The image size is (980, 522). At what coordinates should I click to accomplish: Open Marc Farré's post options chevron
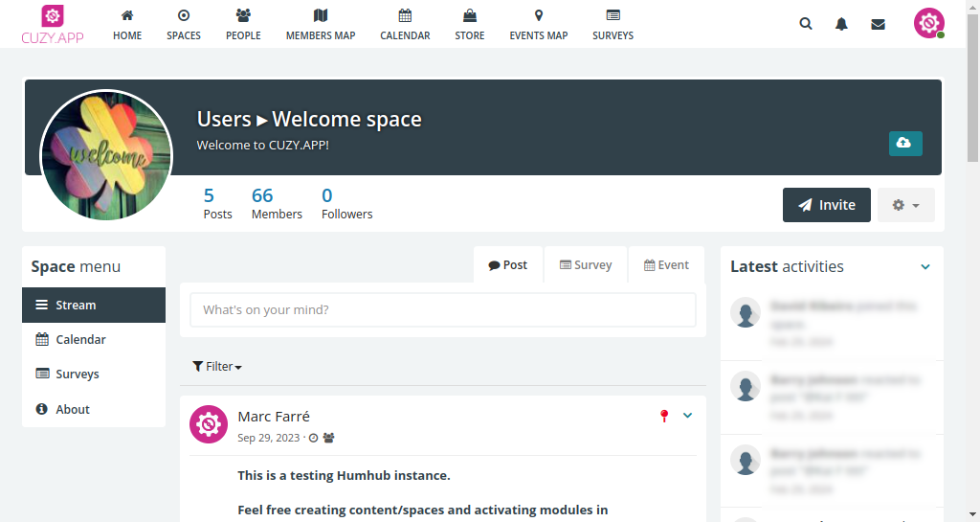click(687, 416)
